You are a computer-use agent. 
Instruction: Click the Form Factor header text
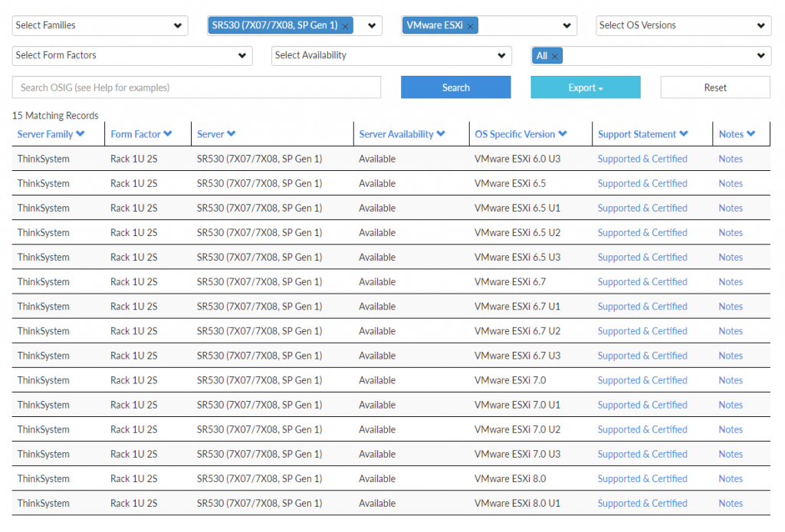click(x=136, y=134)
